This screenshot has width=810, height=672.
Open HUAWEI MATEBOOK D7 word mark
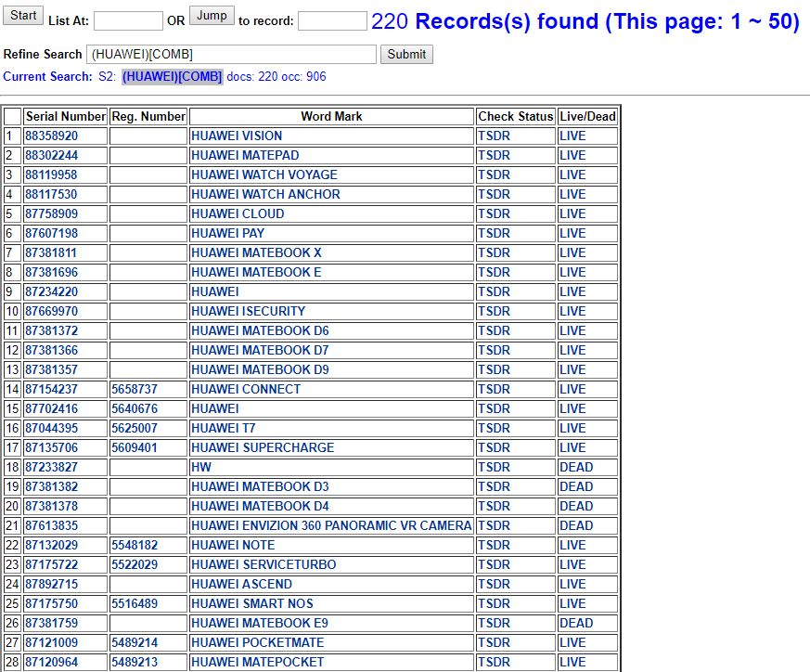260,351
